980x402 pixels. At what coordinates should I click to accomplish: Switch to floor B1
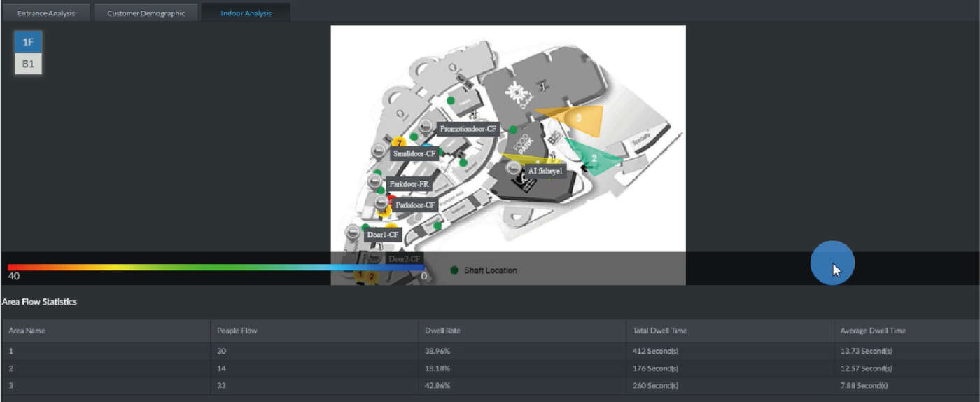28,64
